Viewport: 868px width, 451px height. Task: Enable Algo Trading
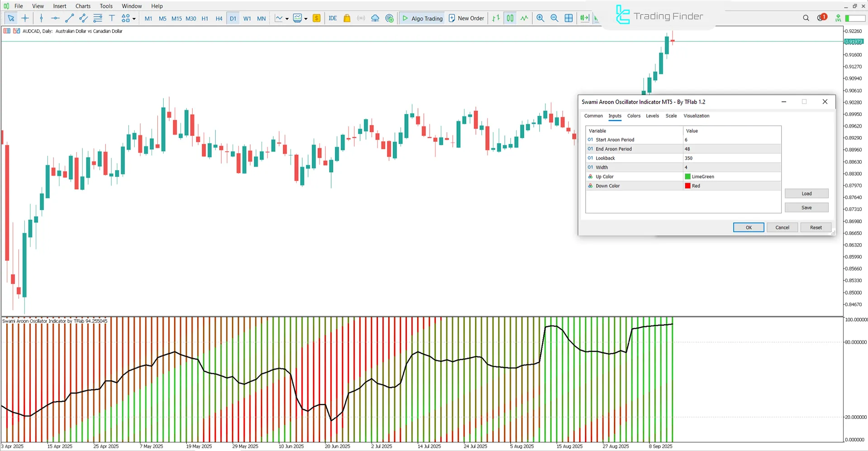tap(422, 18)
